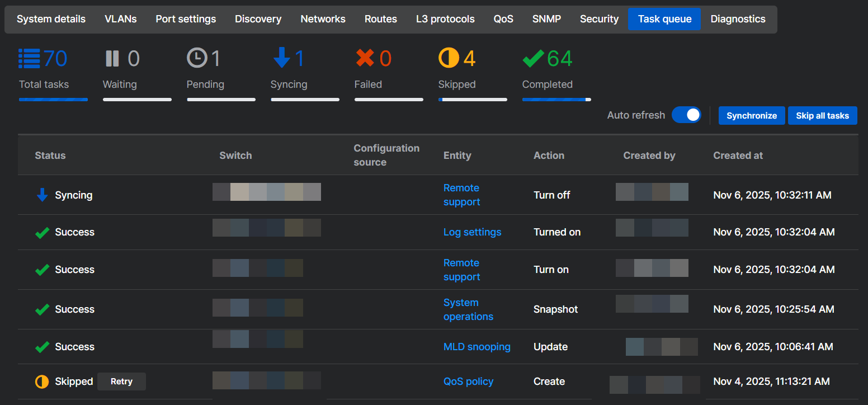Click the Skipped half-circle icon in summary

point(449,58)
